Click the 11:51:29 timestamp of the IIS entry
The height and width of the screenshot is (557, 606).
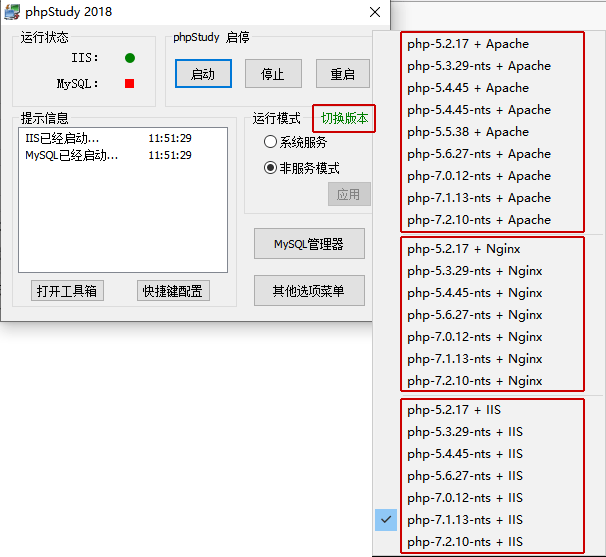[170, 138]
